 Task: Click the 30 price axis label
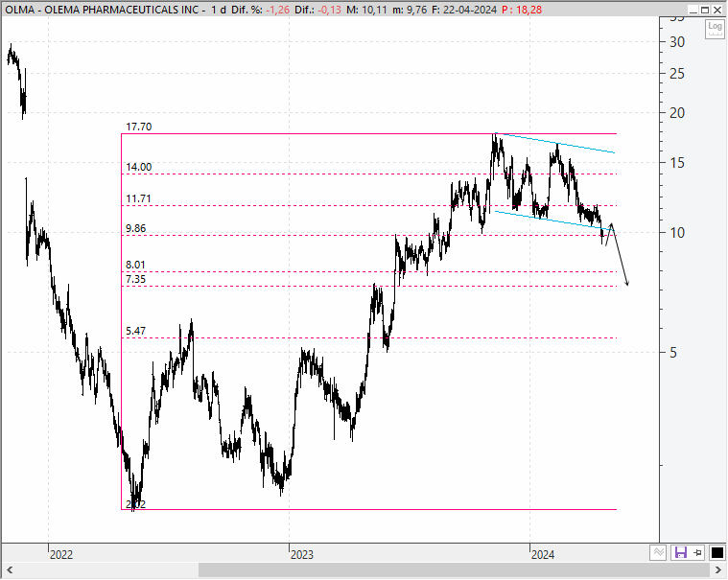(x=677, y=42)
